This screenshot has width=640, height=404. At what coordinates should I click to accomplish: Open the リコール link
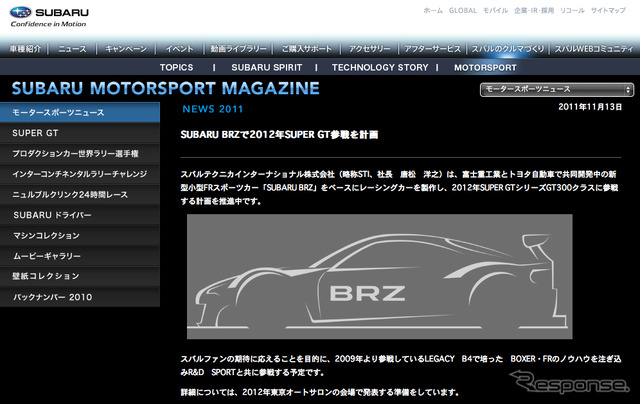pos(572,11)
